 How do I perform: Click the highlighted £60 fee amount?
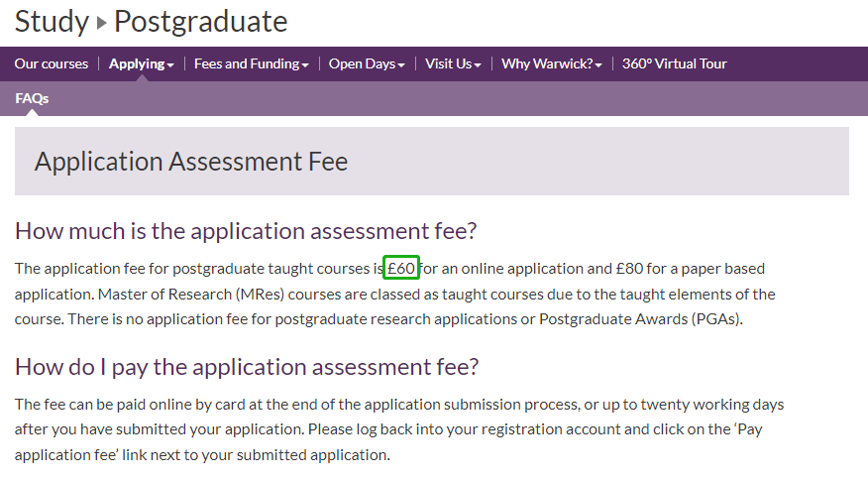[401, 268]
